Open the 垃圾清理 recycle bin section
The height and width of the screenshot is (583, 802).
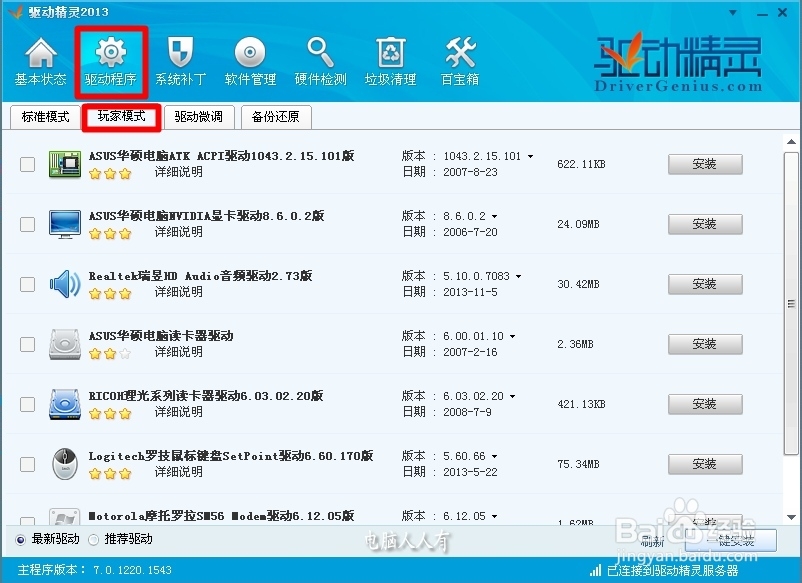click(x=390, y=61)
